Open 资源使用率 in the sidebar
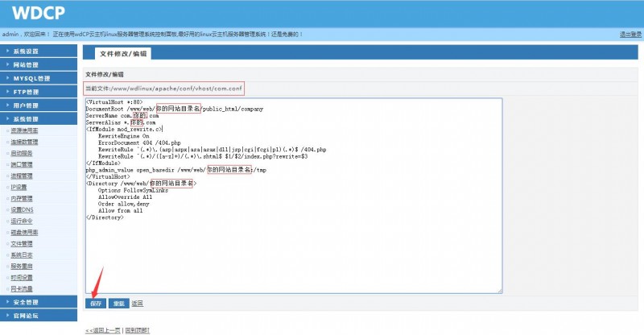 (x=23, y=130)
